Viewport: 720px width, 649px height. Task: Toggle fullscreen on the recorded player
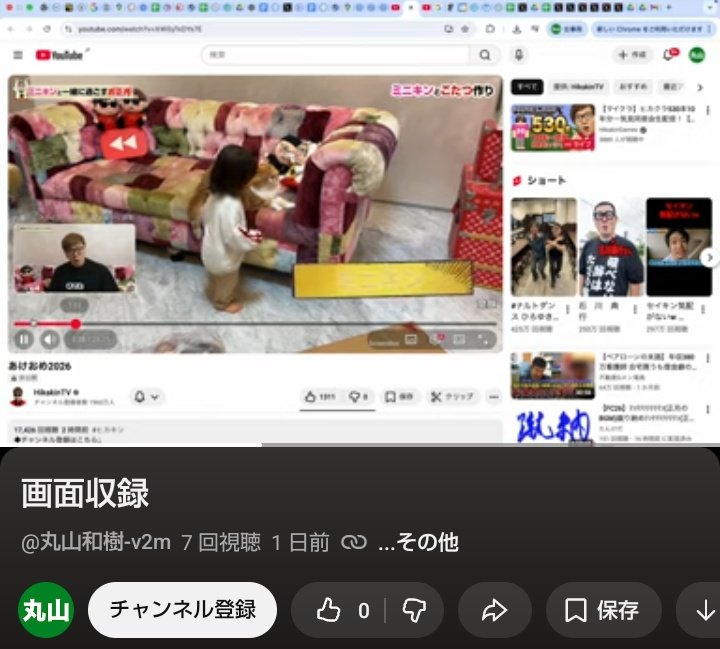tap(485, 340)
